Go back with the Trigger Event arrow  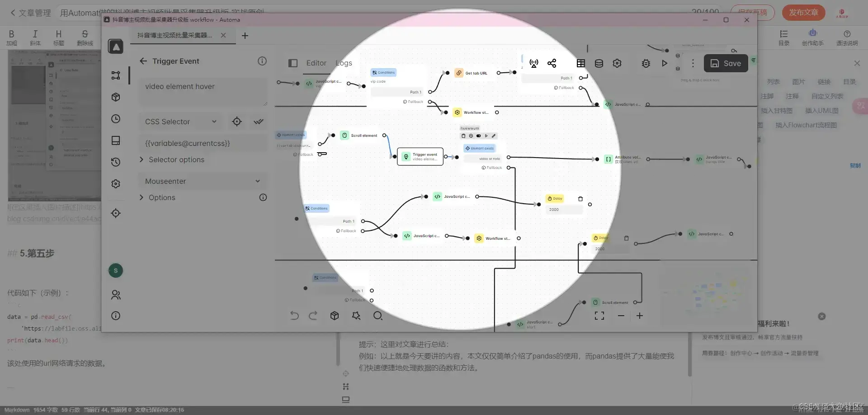click(143, 61)
